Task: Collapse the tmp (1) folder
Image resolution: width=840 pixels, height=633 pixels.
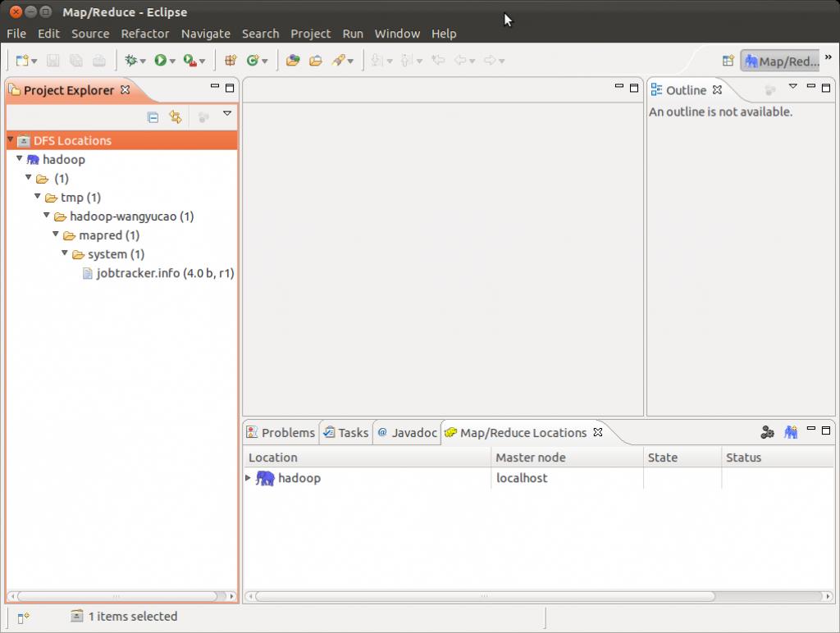Action: point(38,197)
